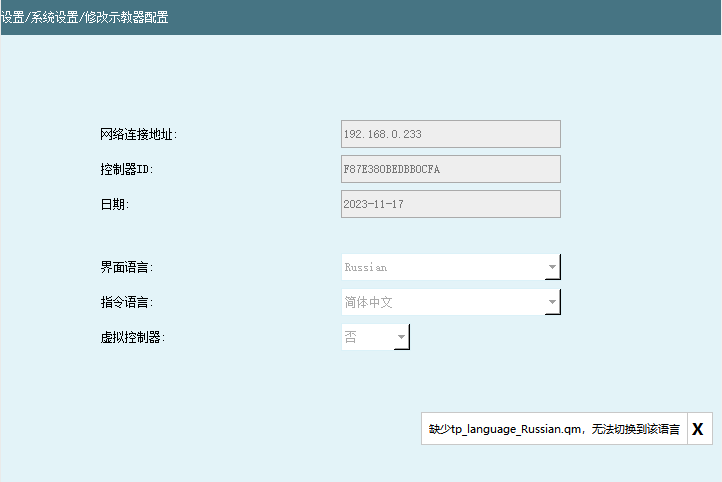Screen dimensions: 722x482
Task: Click the arrow of the 指令语言 combo box
Action: pos(551,303)
